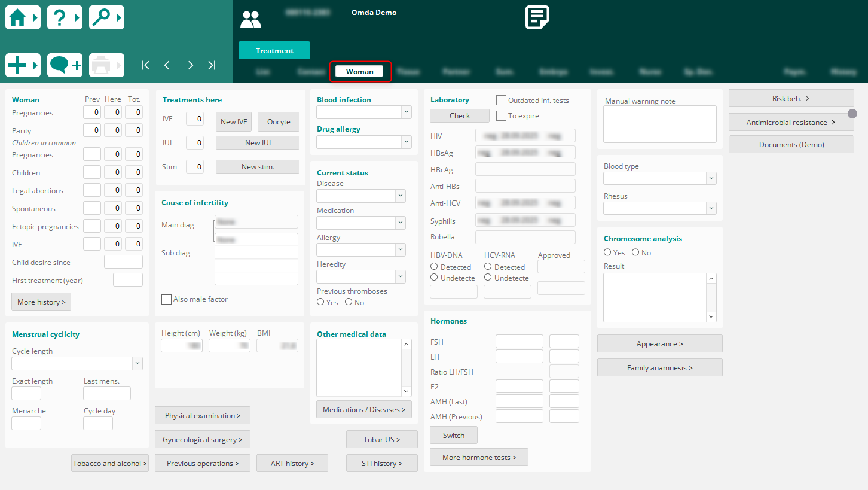Open the notes document icon in header
The height and width of the screenshot is (490, 868).
click(537, 17)
